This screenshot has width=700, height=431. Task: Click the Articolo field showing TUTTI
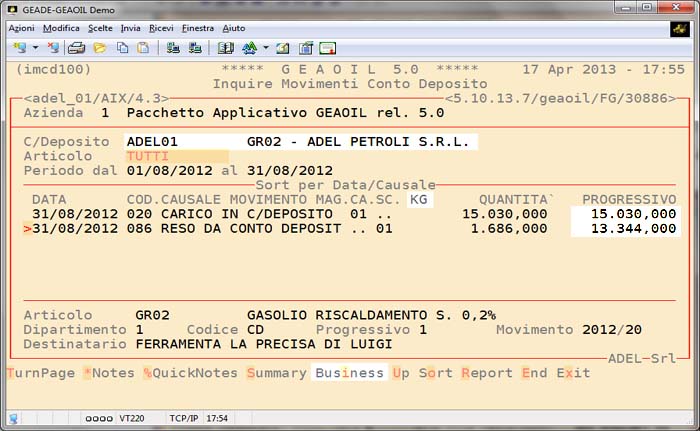click(176, 156)
